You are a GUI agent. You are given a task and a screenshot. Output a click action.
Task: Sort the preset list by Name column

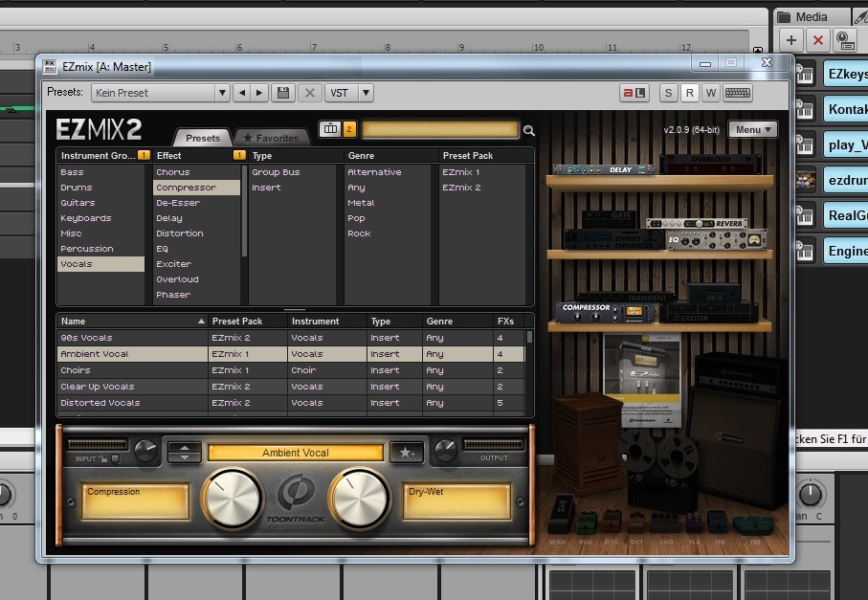[132, 321]
